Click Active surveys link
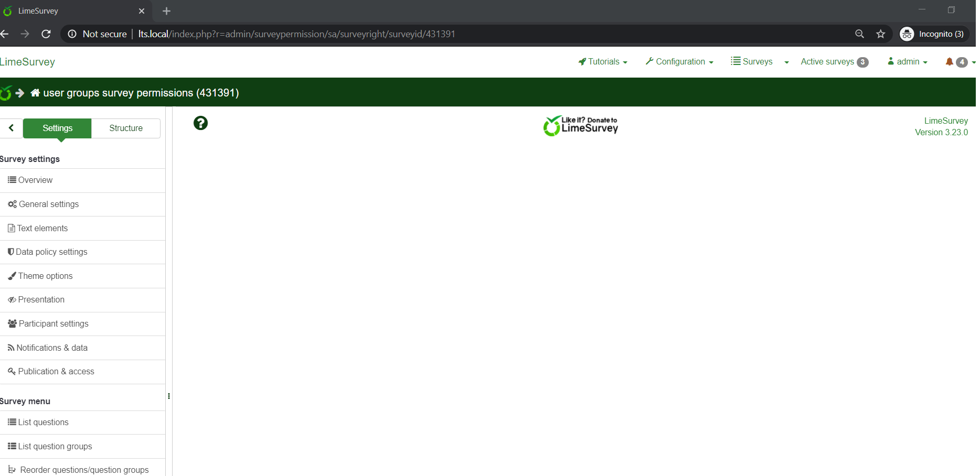 pos(834,62)
